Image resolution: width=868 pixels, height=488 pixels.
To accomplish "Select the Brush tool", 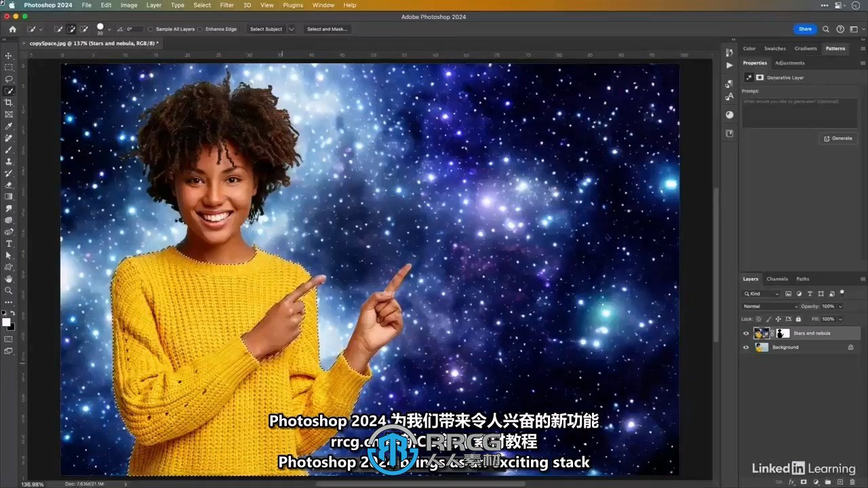I will click(x=9, y=150).
